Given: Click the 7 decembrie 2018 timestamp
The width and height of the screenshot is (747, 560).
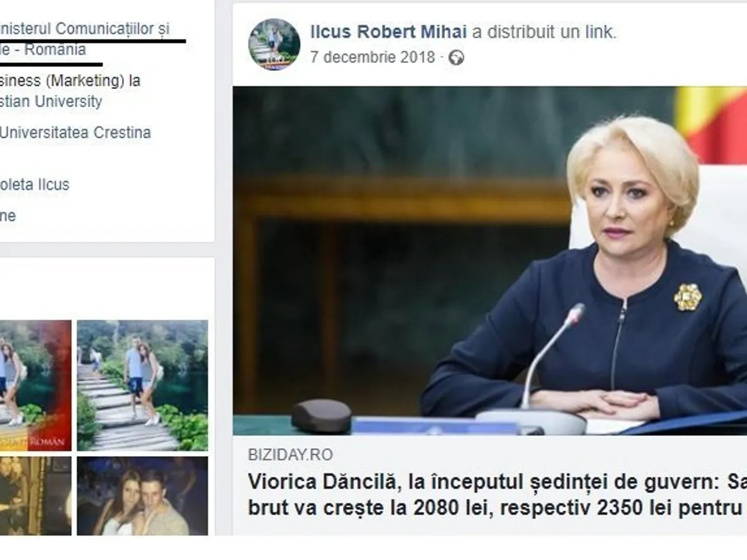Looking at the screenshot, I should [x=372, y=58].
